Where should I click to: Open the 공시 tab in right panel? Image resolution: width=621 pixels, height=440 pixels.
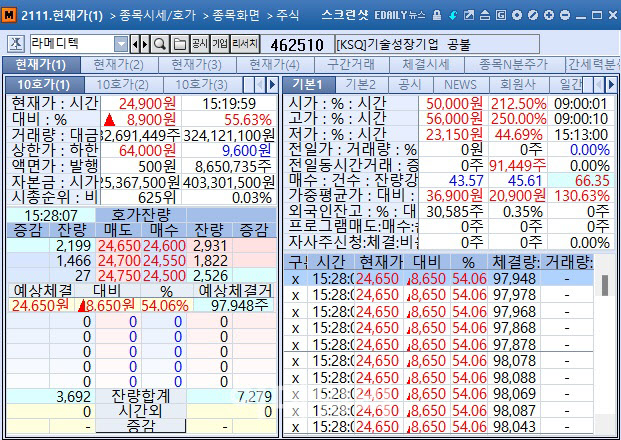[410, 84]
